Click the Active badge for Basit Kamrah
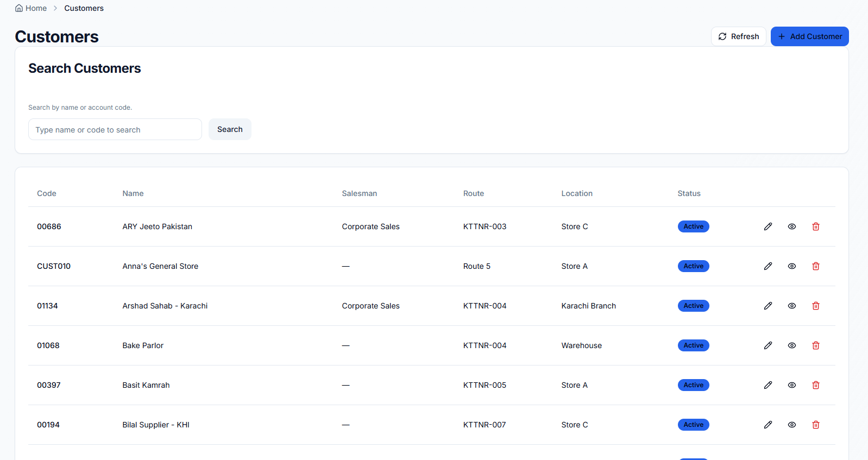Screen dimensions: 868x460 [x=693, y=385]
